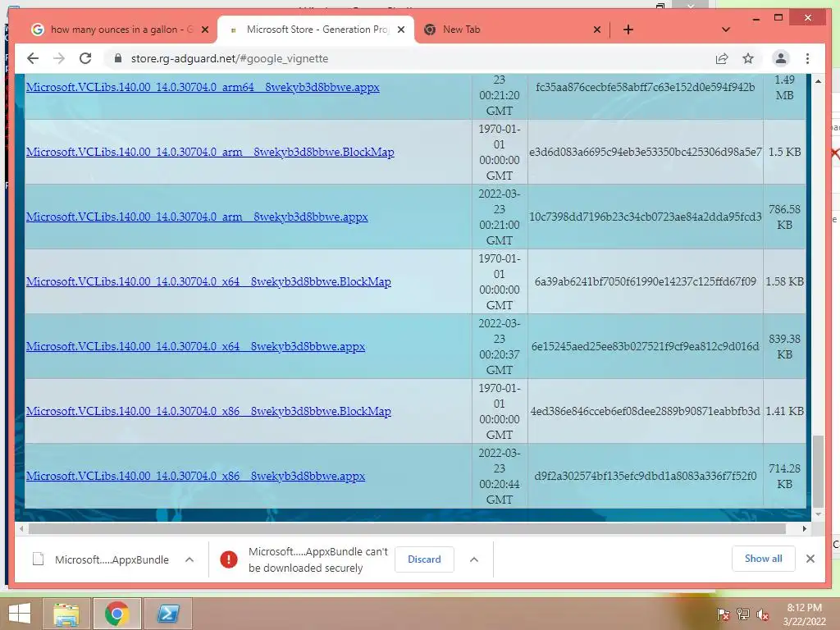
Task: Download VCLibs arm64 appx file link
Action: [x=203, y=87]
